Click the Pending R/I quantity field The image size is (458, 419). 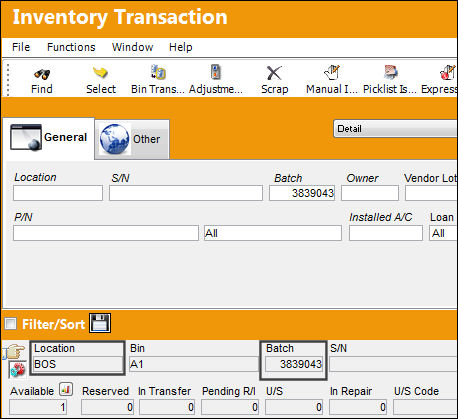[230, 407]
